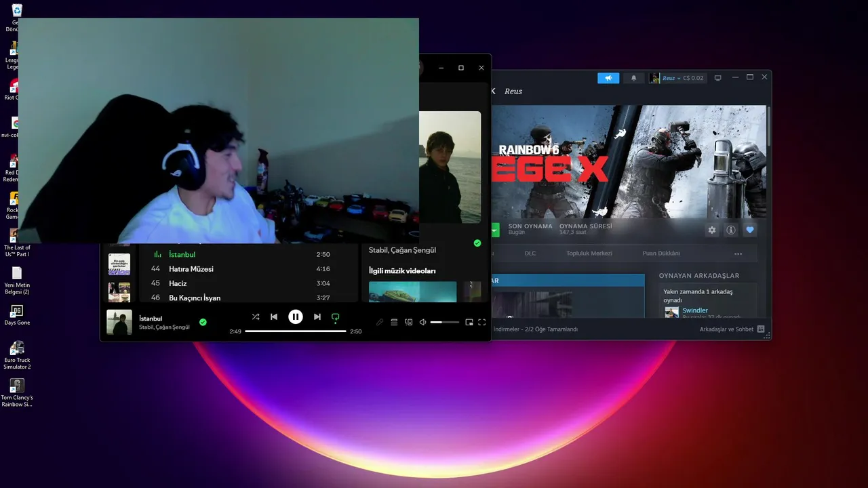Viewport: 868px width, 488px height.
Task: Open the League of Legends desktop shortcut
Action: tap(12, 56)
